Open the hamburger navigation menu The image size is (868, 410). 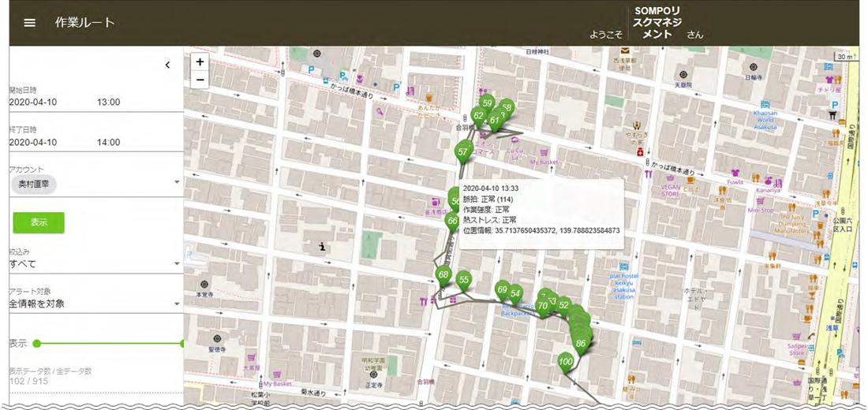point(30,23)
